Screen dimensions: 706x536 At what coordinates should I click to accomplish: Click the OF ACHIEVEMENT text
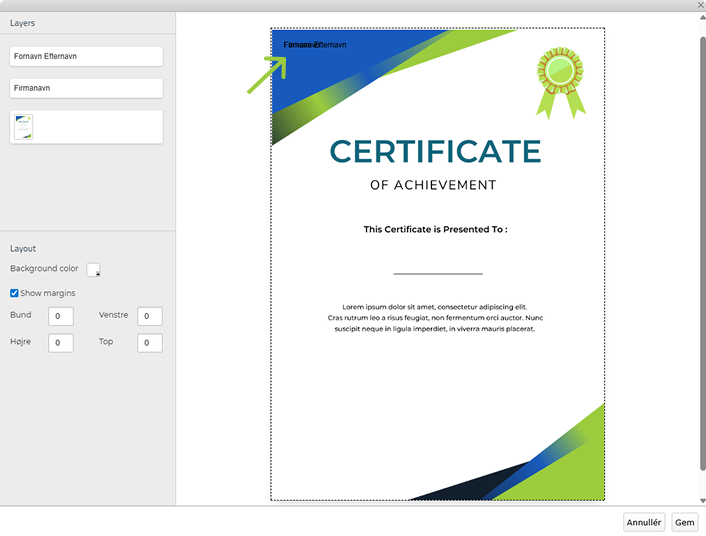coord(433,185)
